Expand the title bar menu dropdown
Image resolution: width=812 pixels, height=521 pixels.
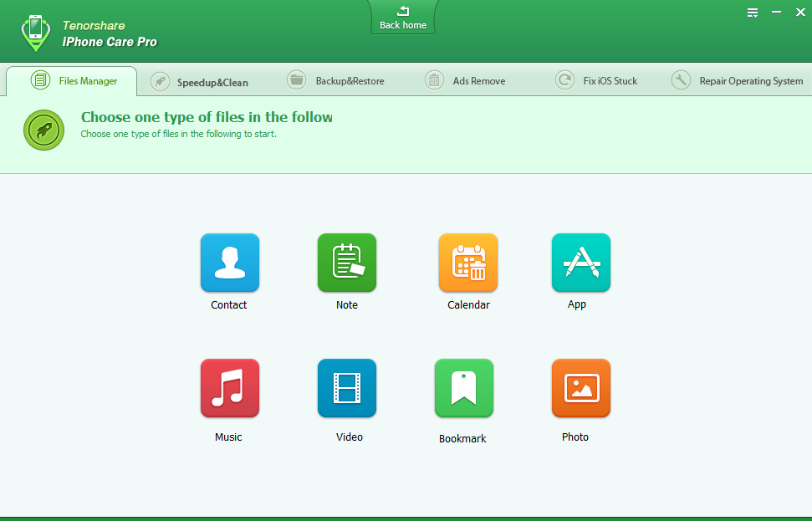point(753,13)
